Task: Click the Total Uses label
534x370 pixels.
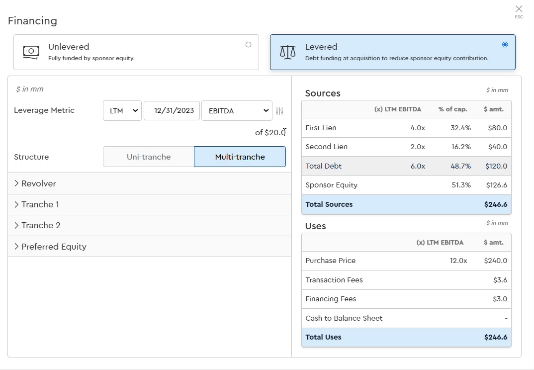Action: tap(323, 337)
